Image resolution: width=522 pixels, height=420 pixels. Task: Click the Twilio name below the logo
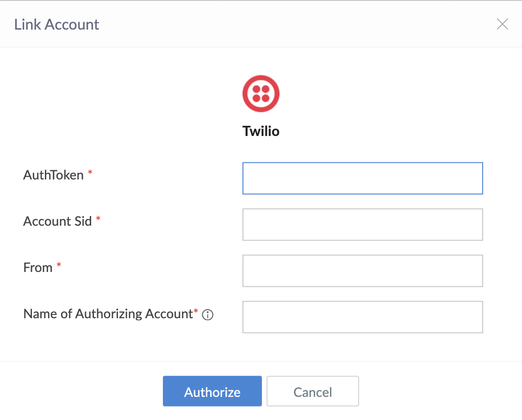coord(261,131)
